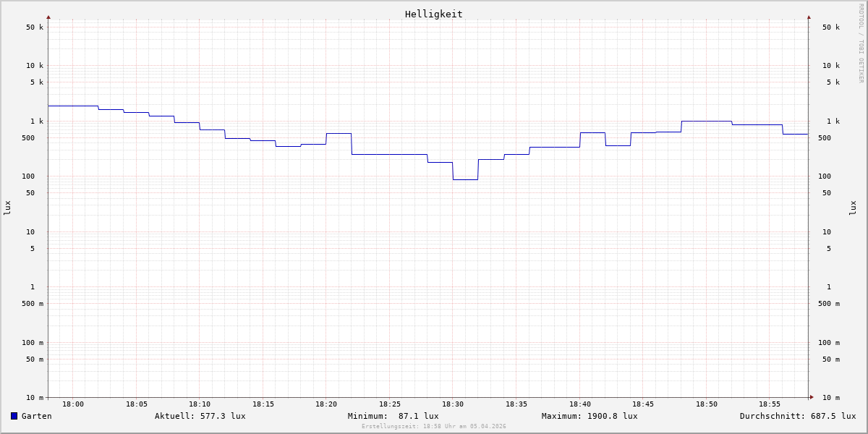Click the 18:30 time axis label
This screenshot has height=434, width=868.
[453, 404]
